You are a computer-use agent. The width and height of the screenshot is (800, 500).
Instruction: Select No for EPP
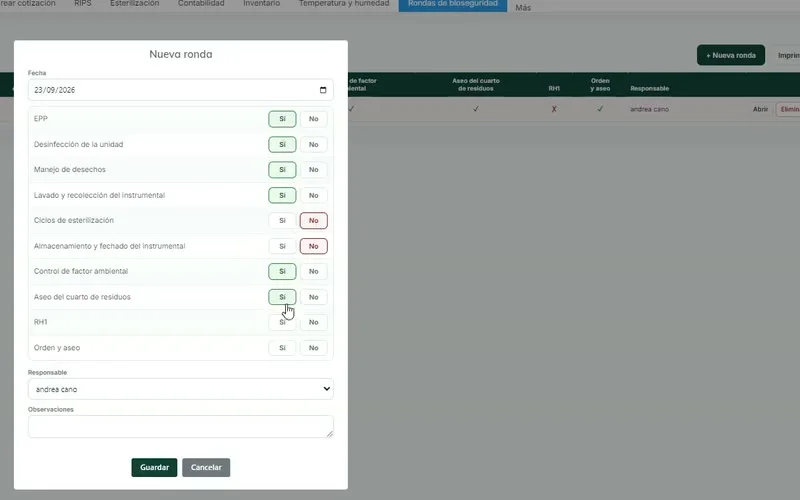(x=313, y=119)
